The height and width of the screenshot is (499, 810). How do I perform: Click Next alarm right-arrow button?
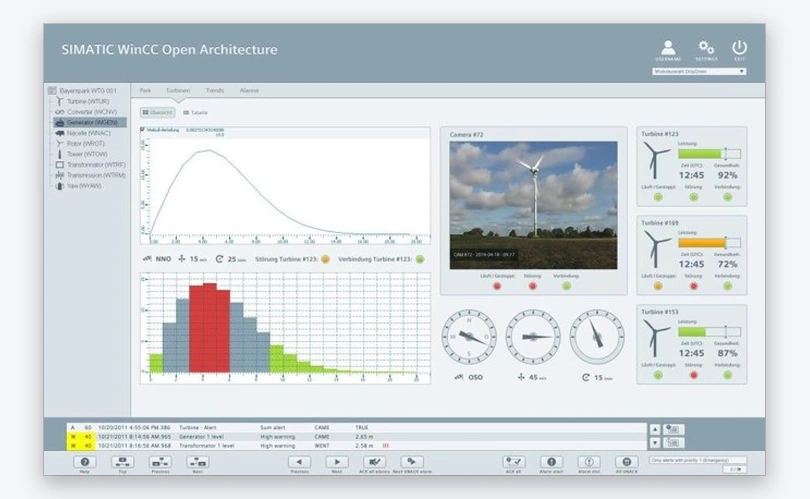(337, 462)
